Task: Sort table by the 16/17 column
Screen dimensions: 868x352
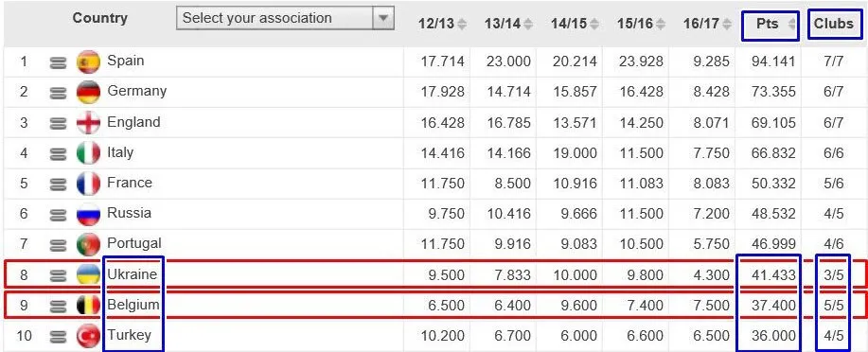Action: pos(707,24)
